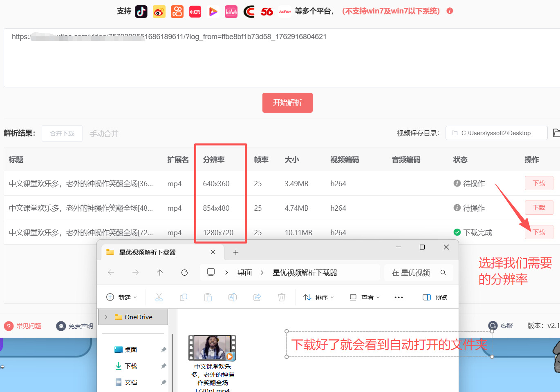Image resolution: width=560 pixels, height=392 pixels.
Task: Open 桌面 in the explorer sidebar
Action: (131, 350)
